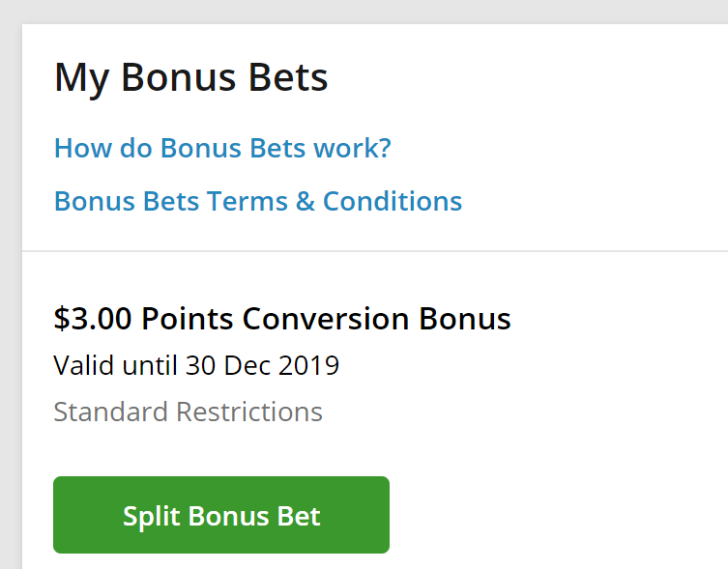Click the word Split on the green button
The width and height of the screenshot is (728, 569).
tap(152, 517)
